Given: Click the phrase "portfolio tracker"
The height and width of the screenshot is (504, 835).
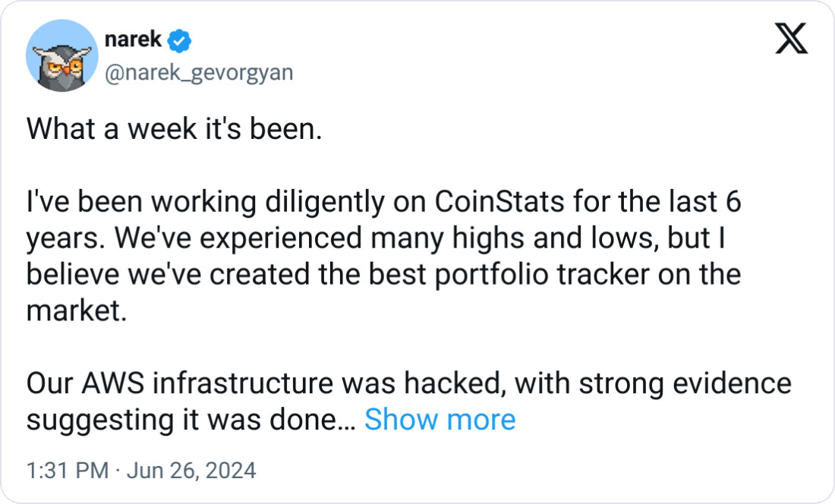Looking at the screenshot, I should (x=542, y=275).
